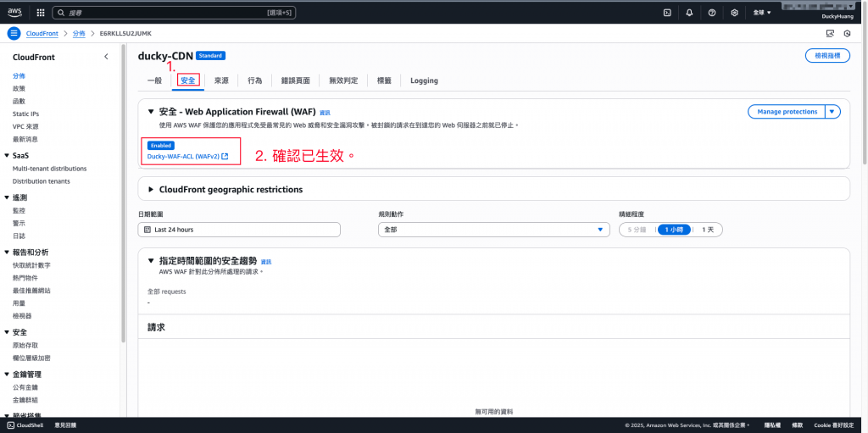
Task: Open Static IPs in the sidebar
Action: [25, 114]
